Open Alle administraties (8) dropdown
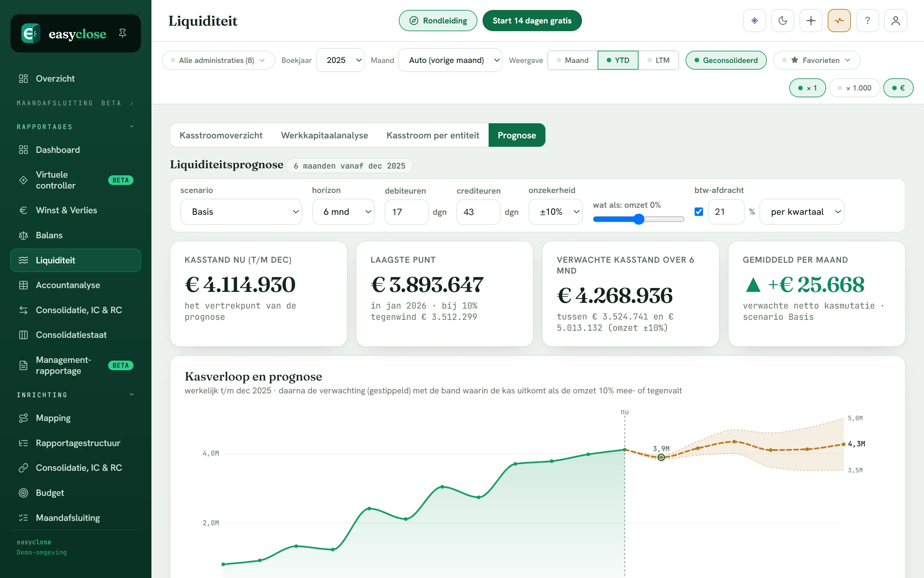924x578 pixels. (218, 60)
